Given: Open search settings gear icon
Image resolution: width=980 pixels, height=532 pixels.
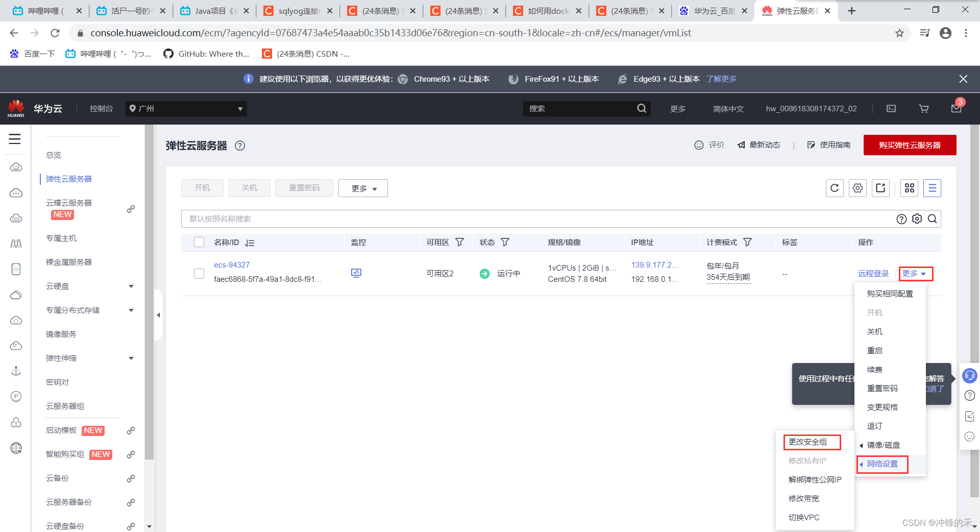Looking at the screenshot, I should click(x=917, y=219).
